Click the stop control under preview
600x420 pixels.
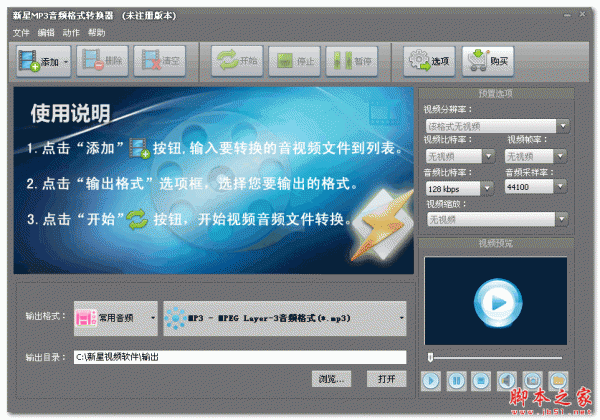tap(481, 381)
